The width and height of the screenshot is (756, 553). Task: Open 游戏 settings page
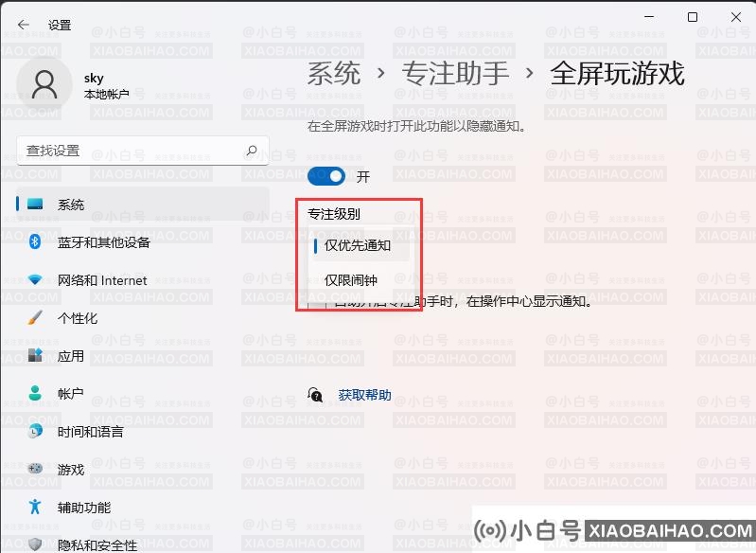pyautogui.click(x=143, y=469)
